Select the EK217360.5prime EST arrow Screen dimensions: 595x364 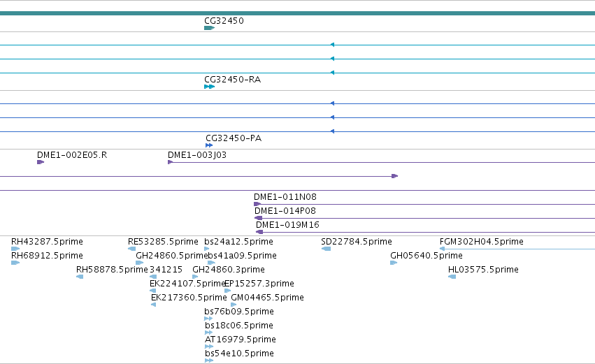pos(154,305)
